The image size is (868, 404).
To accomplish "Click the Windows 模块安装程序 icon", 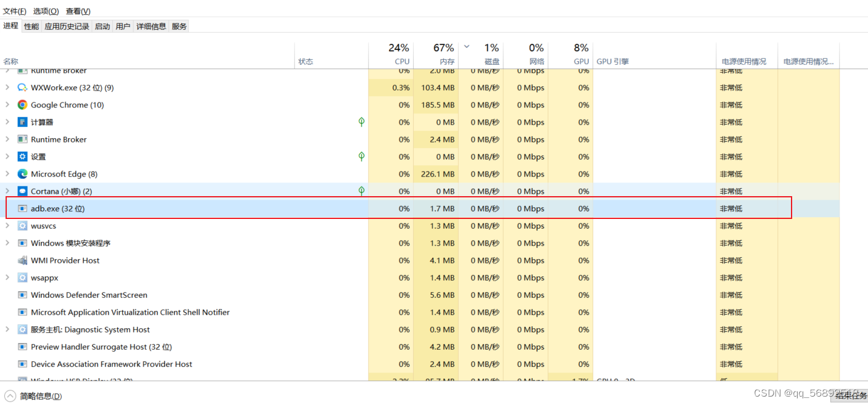I will 23,243.
